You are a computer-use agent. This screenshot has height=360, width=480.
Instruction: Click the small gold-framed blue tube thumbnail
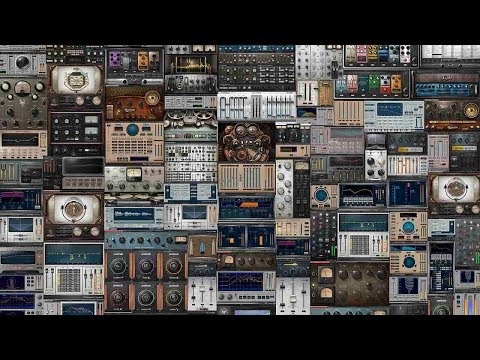pos(202,247)
